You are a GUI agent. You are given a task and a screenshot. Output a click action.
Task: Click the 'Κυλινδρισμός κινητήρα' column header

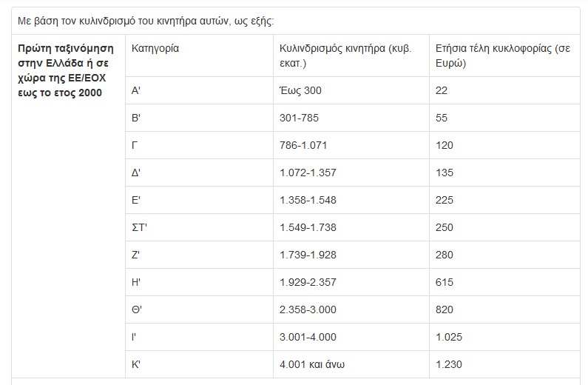[x=346, y=56]
